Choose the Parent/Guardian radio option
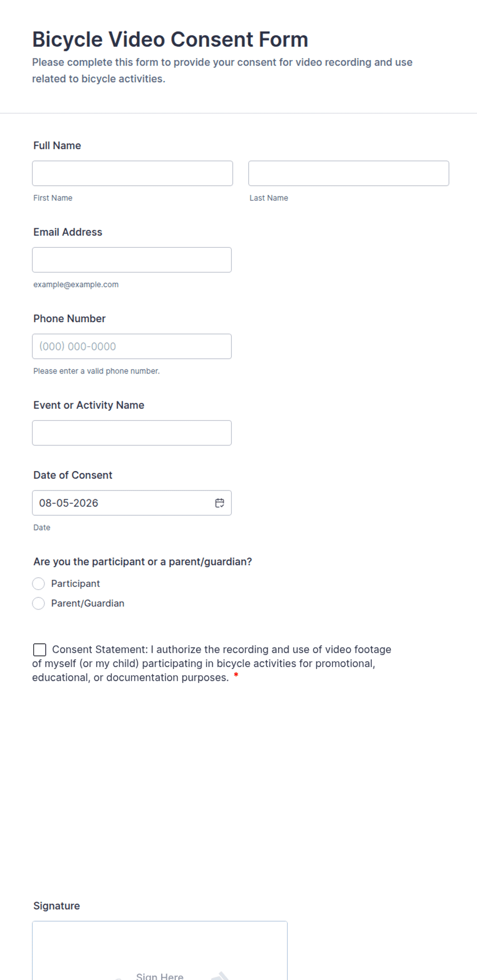Screen dimensions: 477x980 (x=38, y=603)
